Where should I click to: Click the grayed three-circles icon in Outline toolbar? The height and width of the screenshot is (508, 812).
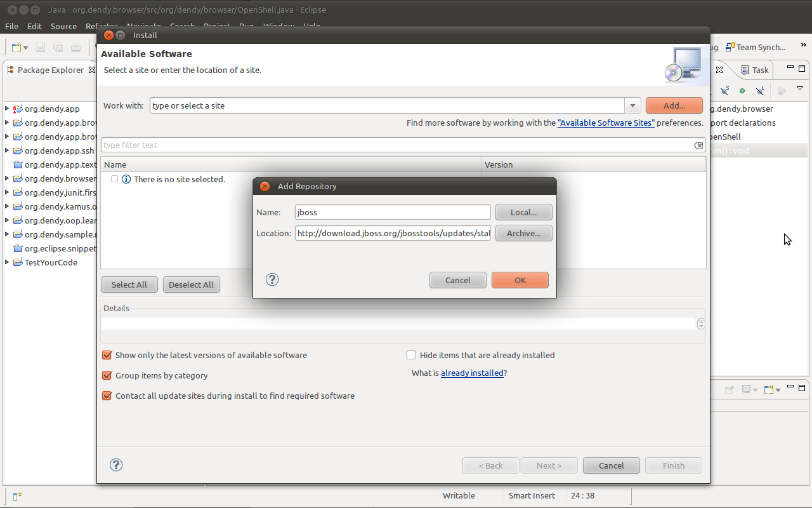coord(782,91)
